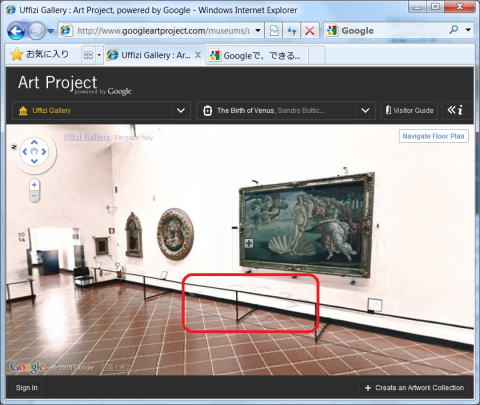
Task: Click the Birth of Venus painting
Action: pyautogui.click(x=307, y=226)
